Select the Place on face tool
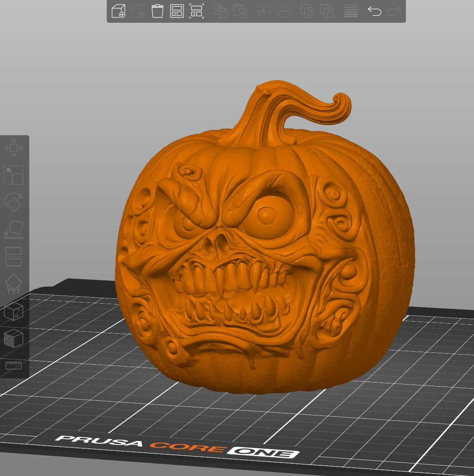The height and width of the screenshot is (476, 474). (x=14, y=229)
